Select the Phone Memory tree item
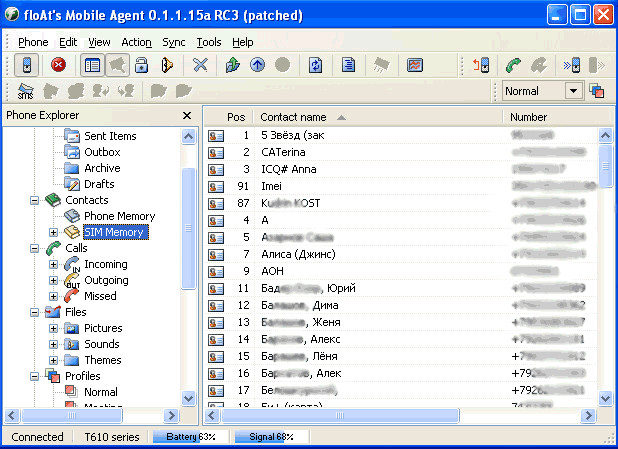 pyautogui.click(x=119, y=216)
